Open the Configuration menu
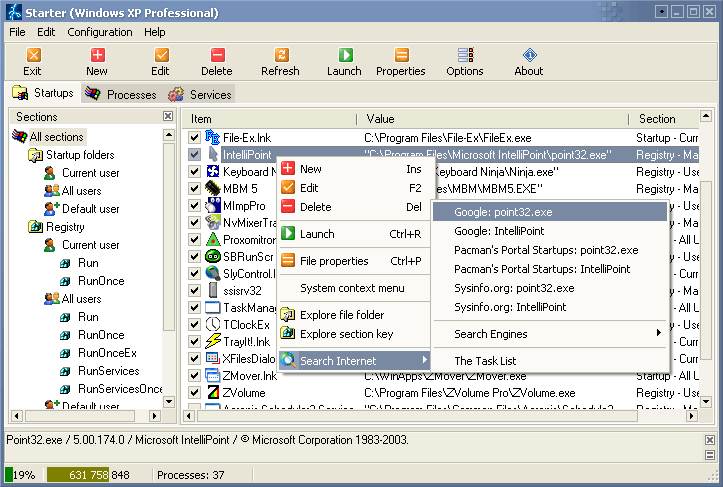Image resolution: width=723 pixels, height=487 pixels. click(x=99, y=32)
